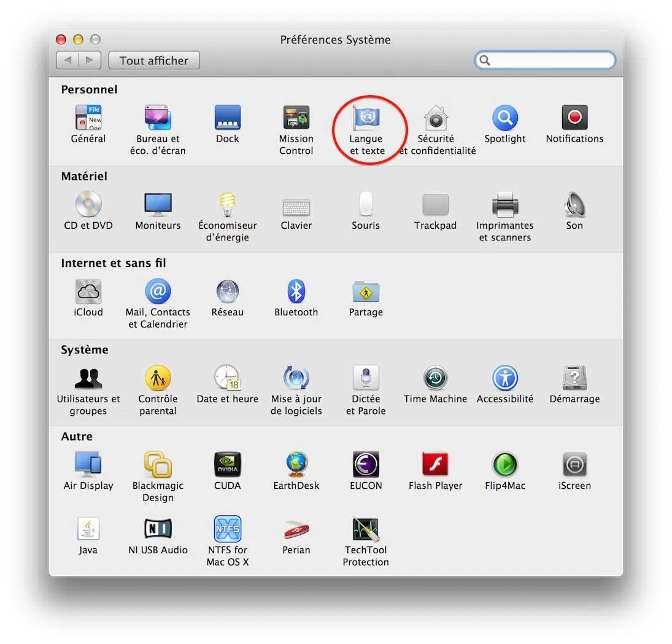The image size is (672, 644).
Task: Minimize the window with the yellow button
Action: (x=78, y=40)
